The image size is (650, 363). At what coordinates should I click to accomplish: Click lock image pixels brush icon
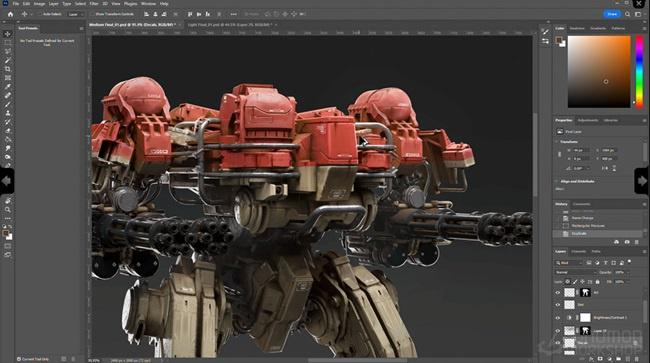tap(575, 282)
